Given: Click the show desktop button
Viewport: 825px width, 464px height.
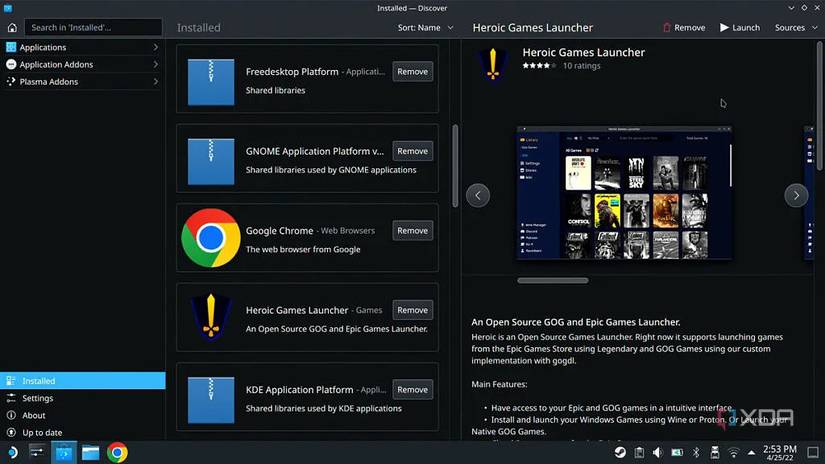Looking at the screenshot, I should [813, 452].
